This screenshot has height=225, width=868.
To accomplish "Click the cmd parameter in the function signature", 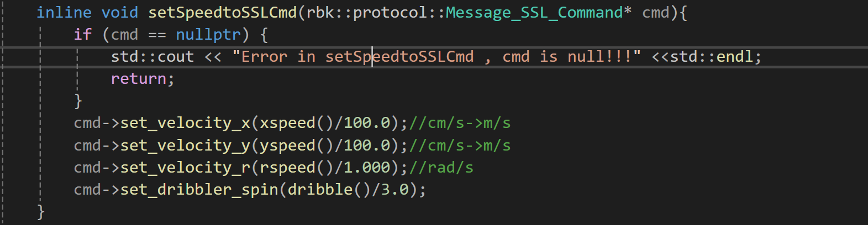I will pyautogui.click(x=656, y=12).
